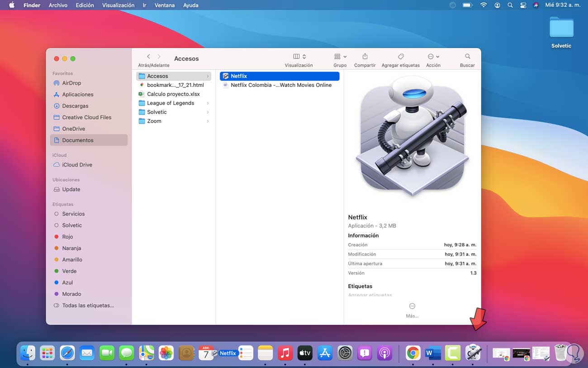Go to Aplicaciones in the sidebar
The width and height of the screenshot is (588, 368).
(x=89, y=95)
